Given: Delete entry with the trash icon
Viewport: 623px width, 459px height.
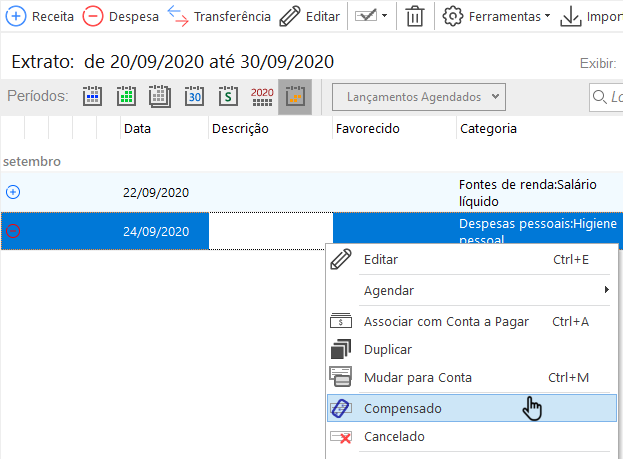Looking at the screenshot, I should point(415,16).
